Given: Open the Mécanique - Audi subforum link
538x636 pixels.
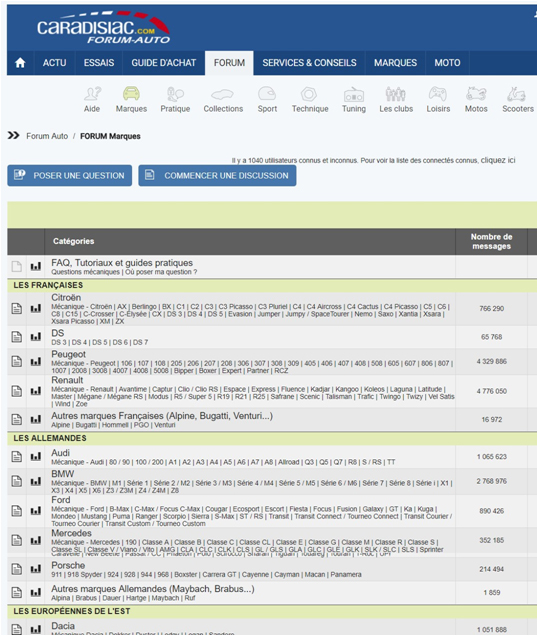Looking at the screenshot, I should click(x=77, y=462).
